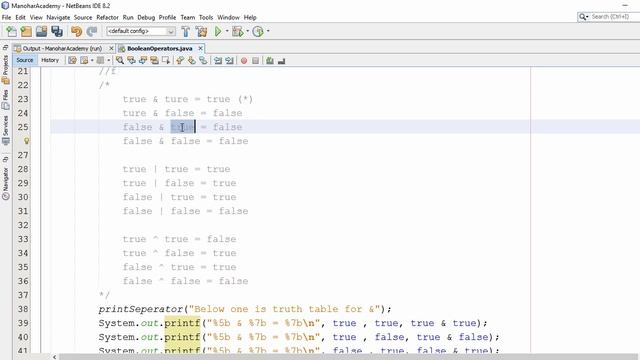
Task: Close the Output - ManoharAcademy tab
Action: (111, 48)
